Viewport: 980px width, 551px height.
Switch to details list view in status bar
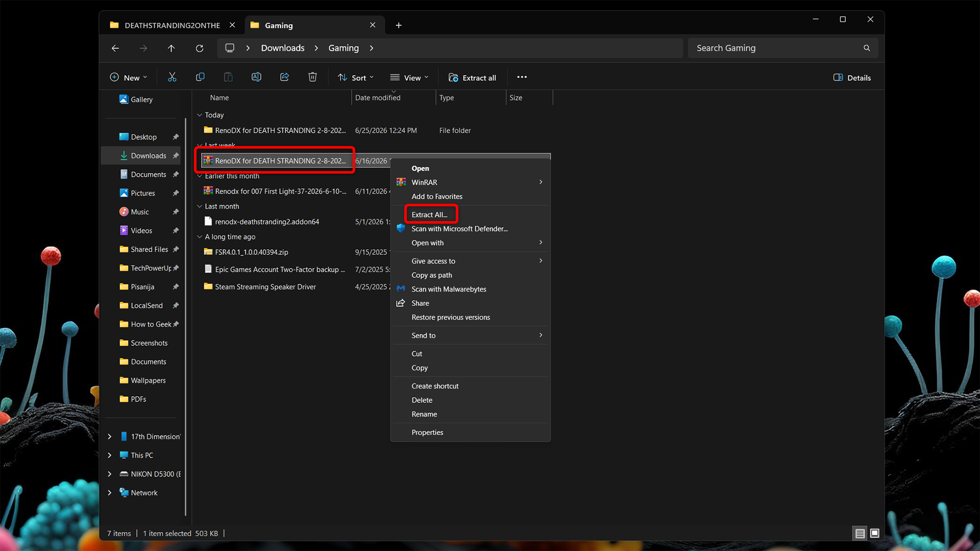tap(860, 533)
